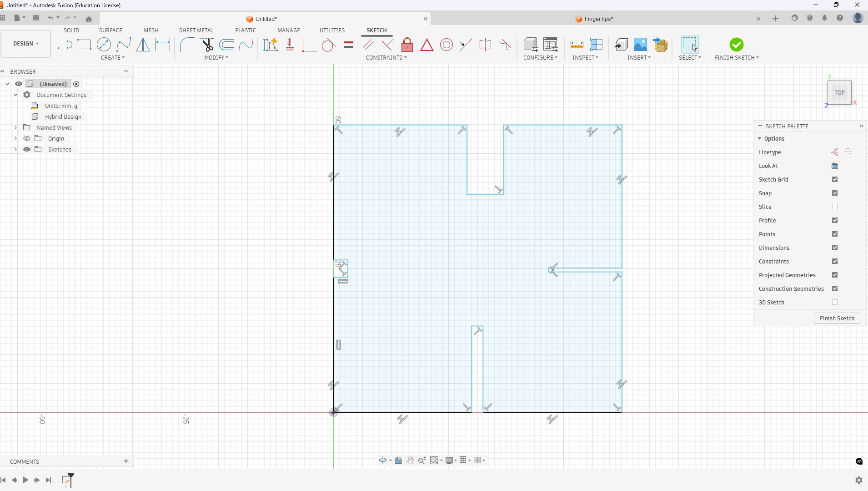Viewport: 868px width, 491px height.
Task: Open the Notifications bell
Action: tap(824, 18)
